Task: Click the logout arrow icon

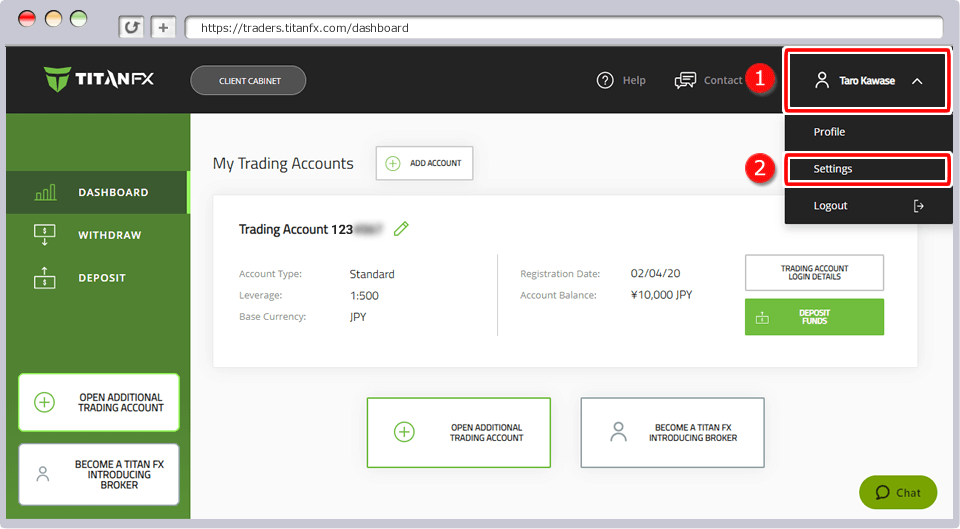Action: click(x=919, y=206)
